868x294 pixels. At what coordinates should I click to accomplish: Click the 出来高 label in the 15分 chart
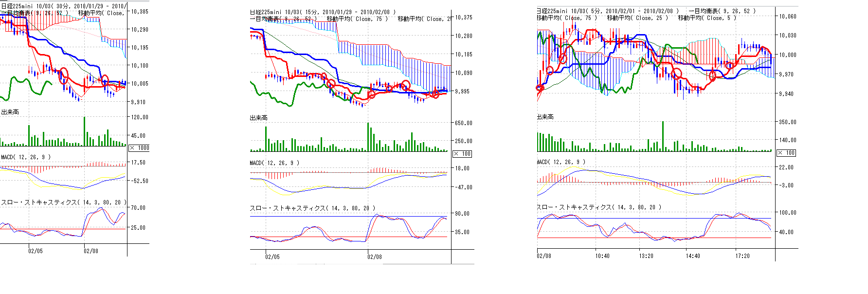point(258,118)
